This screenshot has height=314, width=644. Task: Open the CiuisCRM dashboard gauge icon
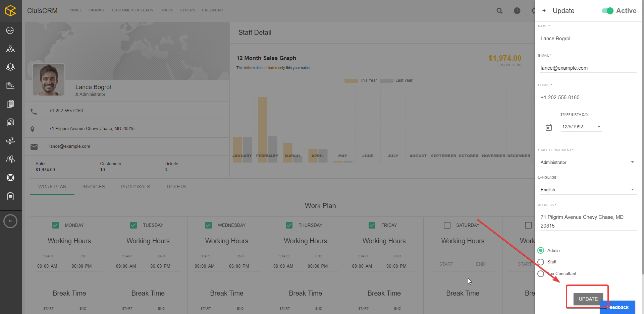coord(10,30)
